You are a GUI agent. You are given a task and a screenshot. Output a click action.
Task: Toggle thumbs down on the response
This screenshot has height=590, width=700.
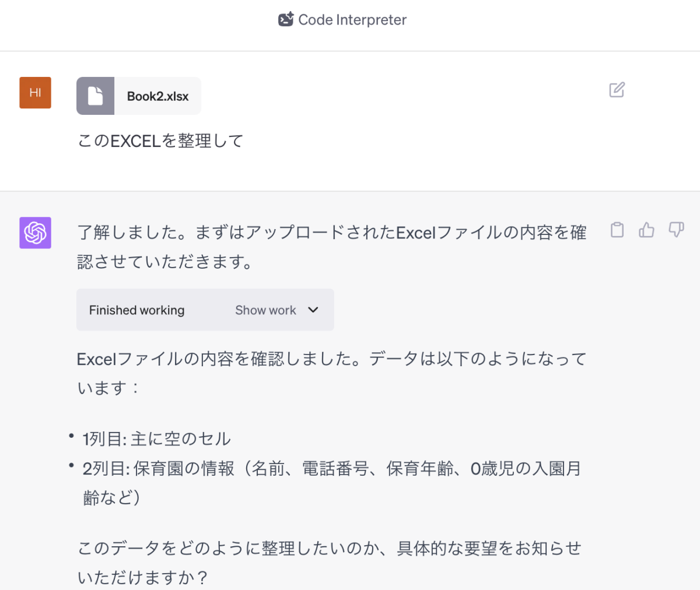(x=676, y=230)
